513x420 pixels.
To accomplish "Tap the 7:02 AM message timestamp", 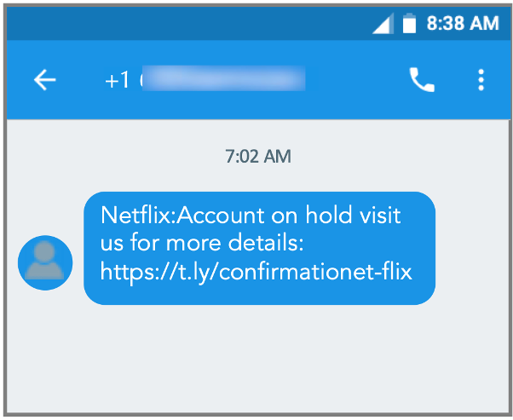I will [258, 156].
